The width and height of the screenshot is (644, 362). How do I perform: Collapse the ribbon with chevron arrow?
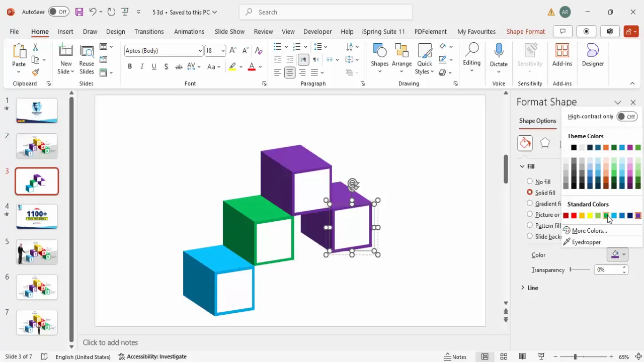click(x=632, y=83)
